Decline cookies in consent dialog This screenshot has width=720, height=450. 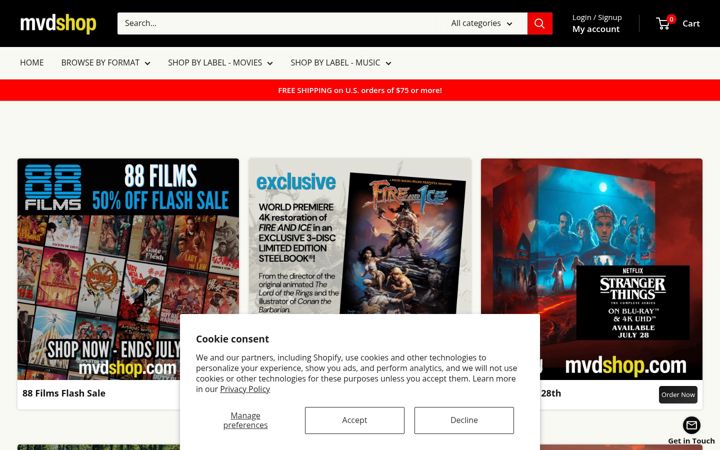(464, 420)
